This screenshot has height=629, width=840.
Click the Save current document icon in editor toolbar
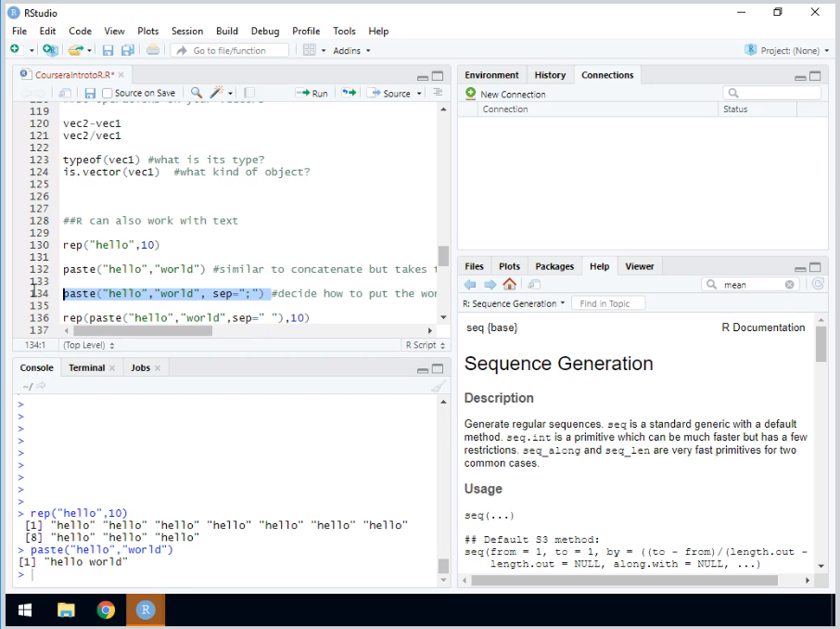[x=90, y=93]
